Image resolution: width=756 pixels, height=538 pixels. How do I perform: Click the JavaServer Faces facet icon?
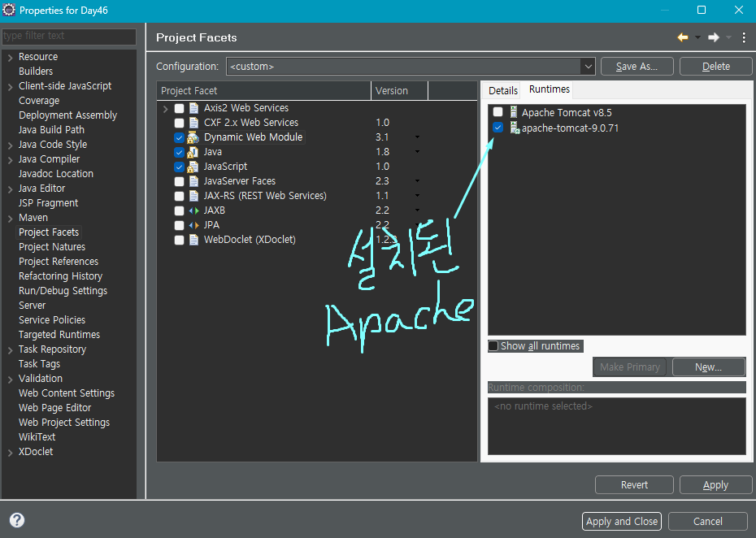pyautogui.click(x=193, y=181)
